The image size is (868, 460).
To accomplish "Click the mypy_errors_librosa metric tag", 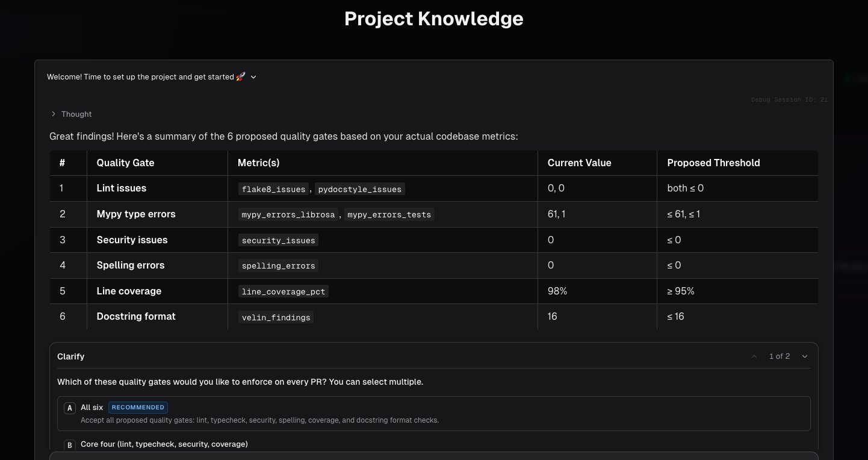I will 289,214.
